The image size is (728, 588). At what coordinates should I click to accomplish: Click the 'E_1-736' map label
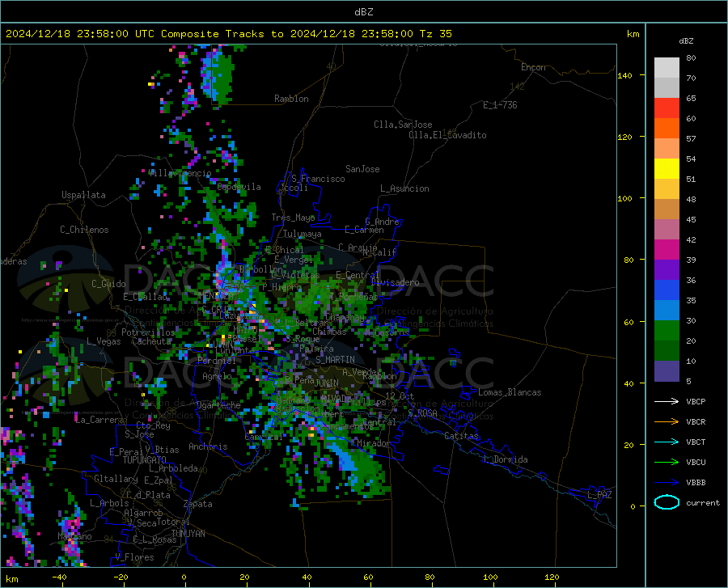click(x=500, y=105)
